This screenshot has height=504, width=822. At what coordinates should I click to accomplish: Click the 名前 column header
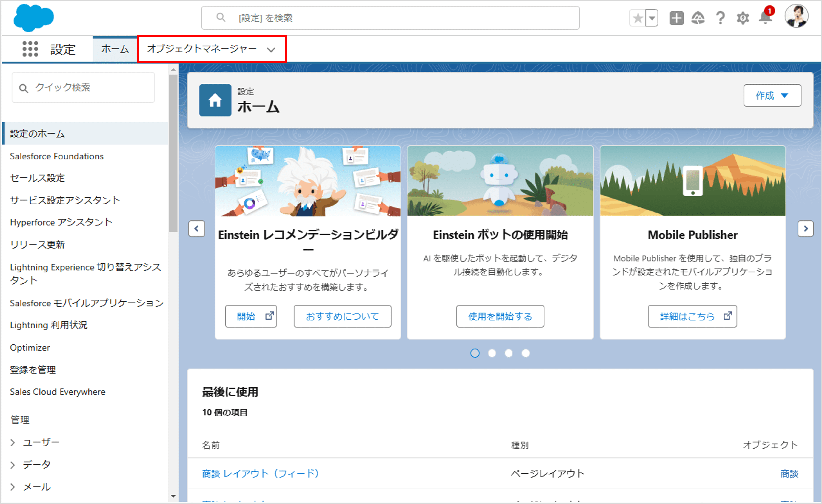coord(211,445)
